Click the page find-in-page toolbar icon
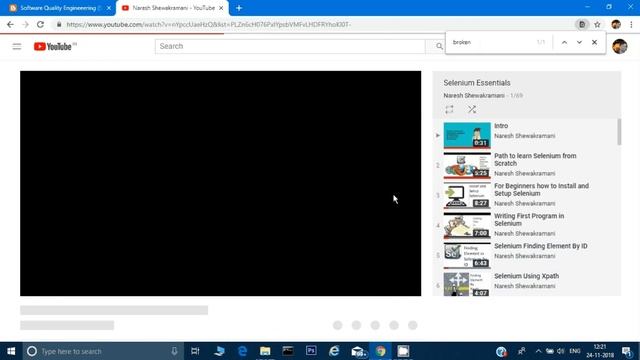Image resolution: width=640 pixels, height=360 pixels. (x=582, y=24)
